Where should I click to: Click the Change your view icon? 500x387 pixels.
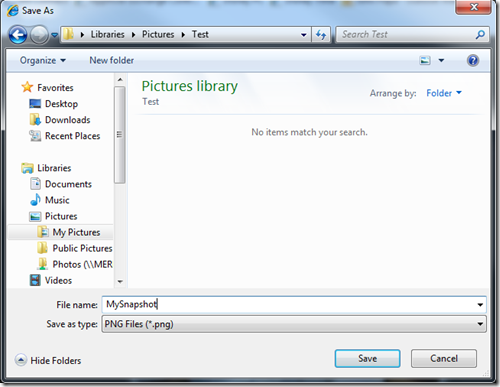[x=425, y=60]
